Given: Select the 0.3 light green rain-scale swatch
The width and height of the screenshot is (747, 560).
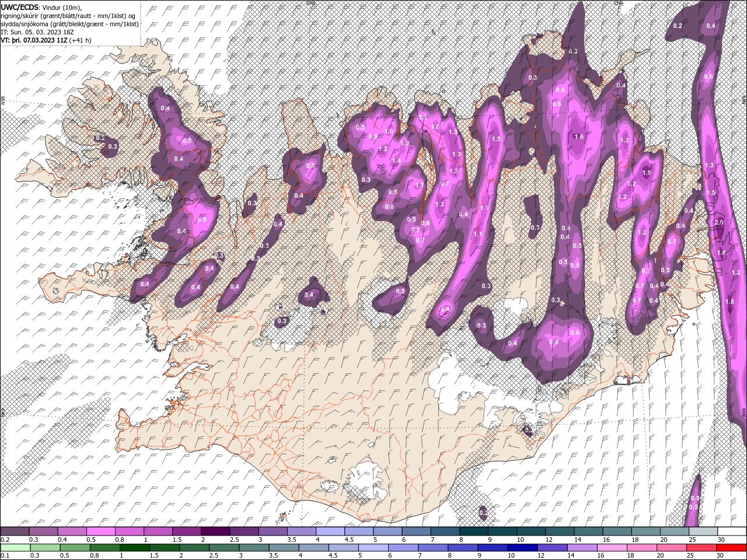Looking at the screenshot, I should point(45,548).
